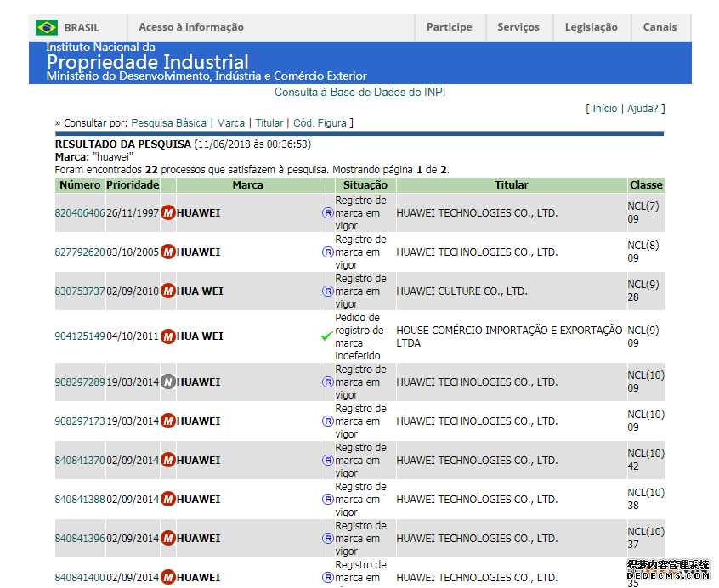
Task: Click the M icon for process 908297173
Action: coord(168,421)
